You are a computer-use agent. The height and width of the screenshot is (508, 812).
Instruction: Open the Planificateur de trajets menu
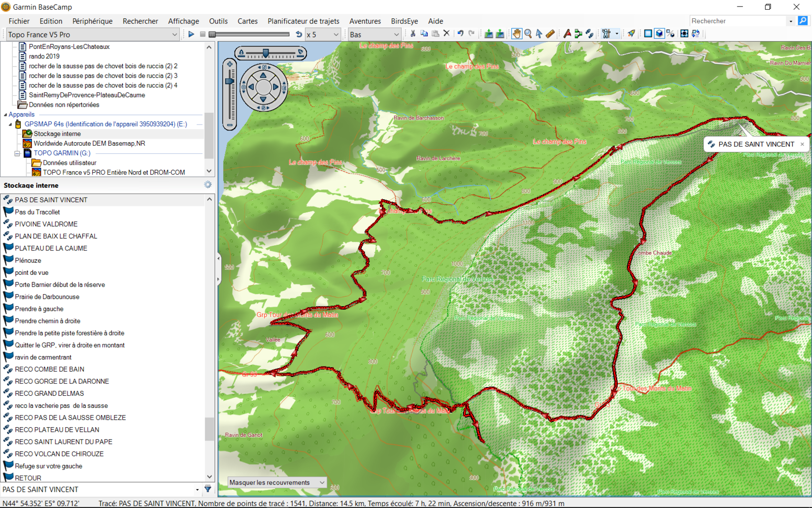click(303, 21)
